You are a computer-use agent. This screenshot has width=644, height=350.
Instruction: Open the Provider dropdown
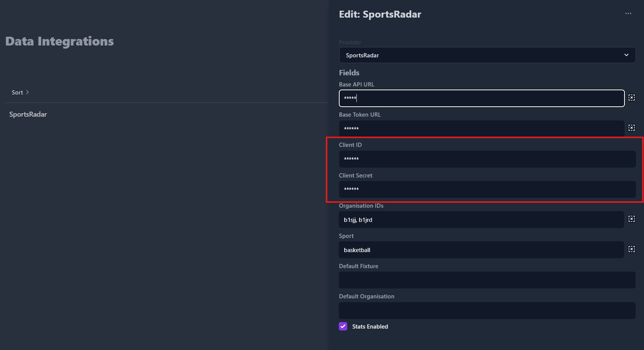(x=487, y=55)
